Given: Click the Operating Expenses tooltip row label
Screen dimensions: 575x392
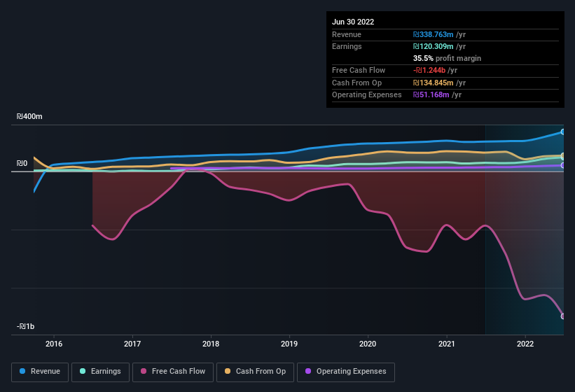Looking at the screenshot, I should click(x=367, y=95).
